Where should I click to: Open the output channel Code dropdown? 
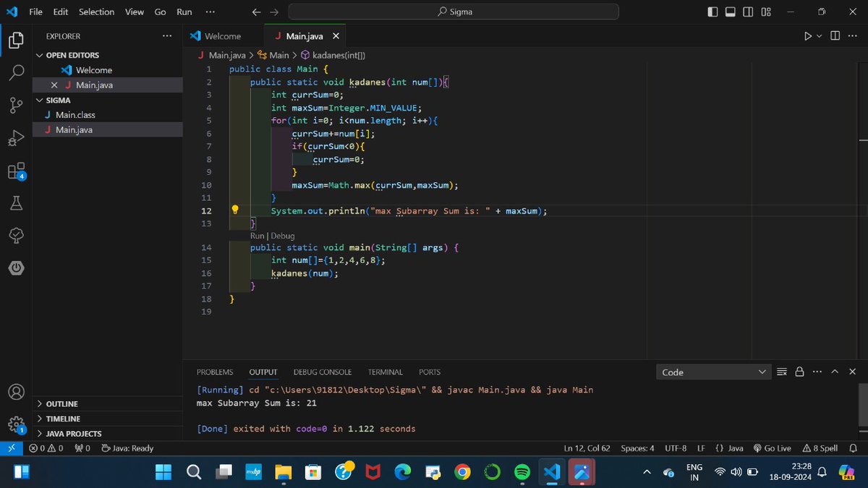(714, 372)
